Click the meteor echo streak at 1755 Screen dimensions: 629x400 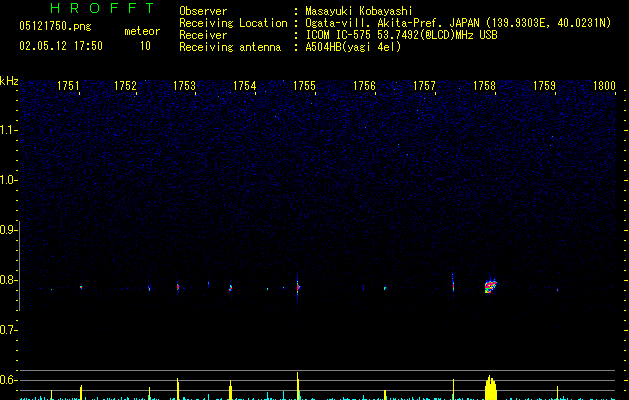pos(298,287)
